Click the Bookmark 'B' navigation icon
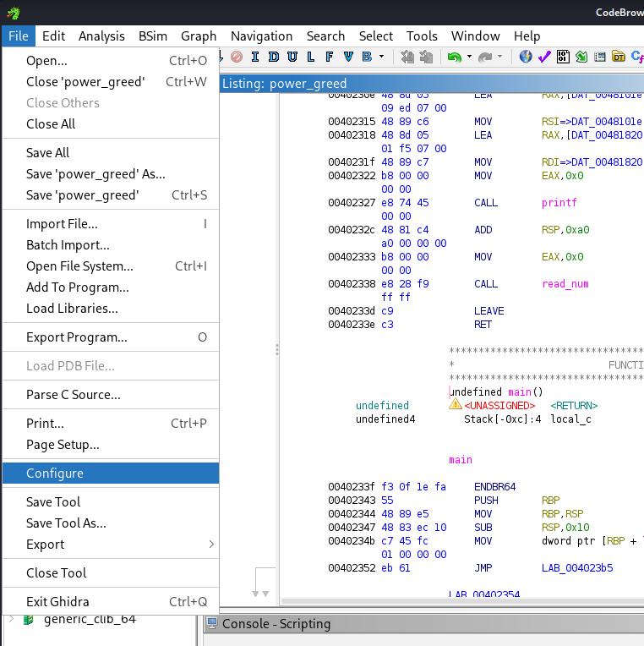Image resolution: width=644 pixels, height=646 pixels. [366, 57]
